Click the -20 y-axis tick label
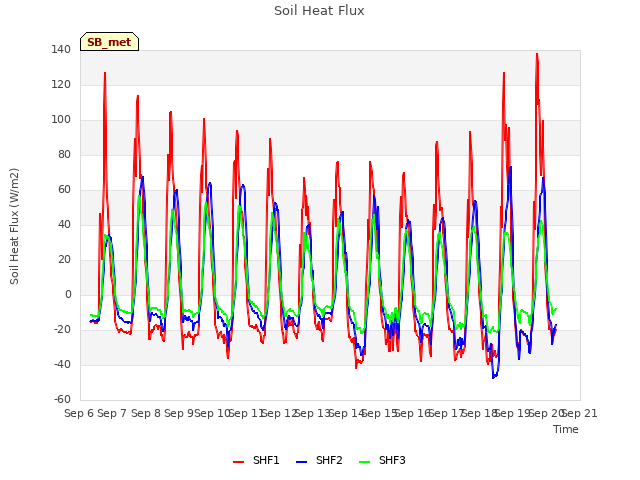640x480 pixels. (62, 329)
